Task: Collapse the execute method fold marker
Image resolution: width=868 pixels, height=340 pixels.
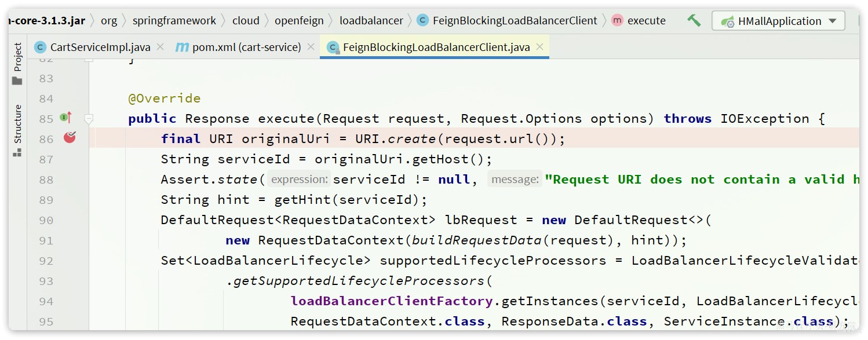Action: click(89, 119)
